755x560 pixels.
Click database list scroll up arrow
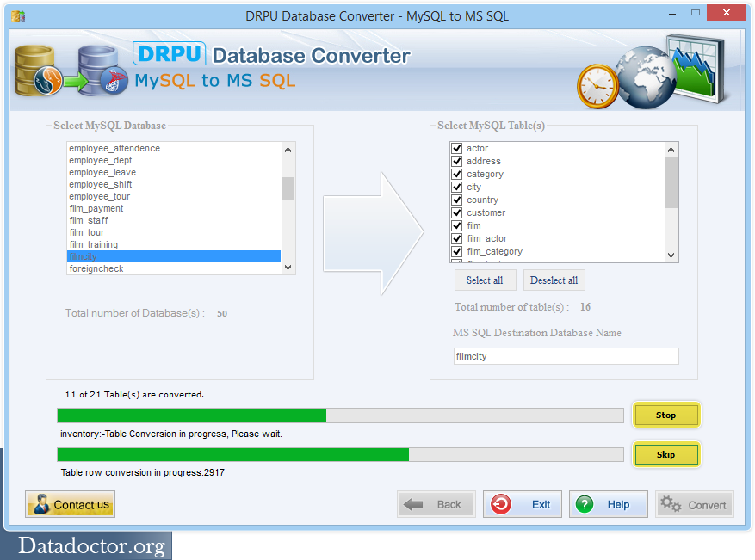coord(288,150)
